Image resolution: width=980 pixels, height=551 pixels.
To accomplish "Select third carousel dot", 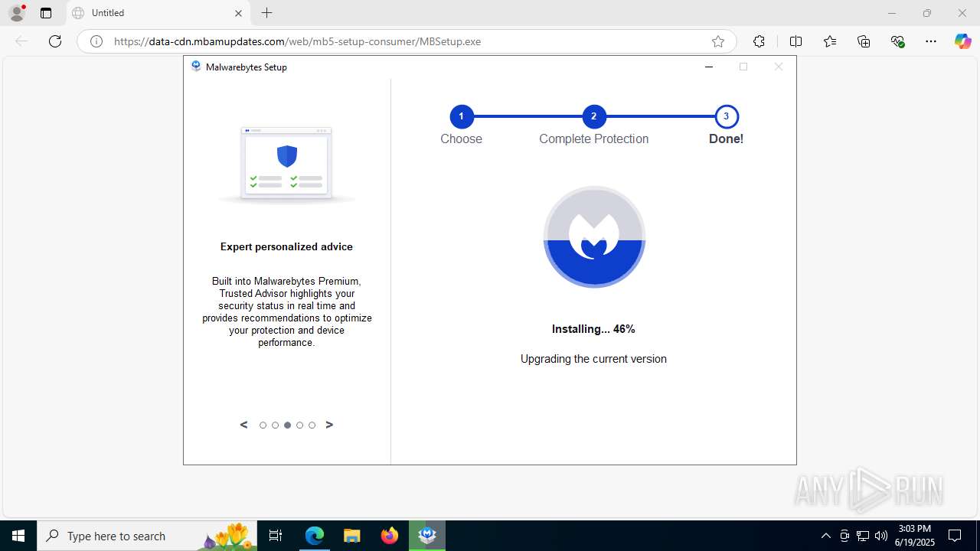I will pyautogui.click(x=287, y=425).
